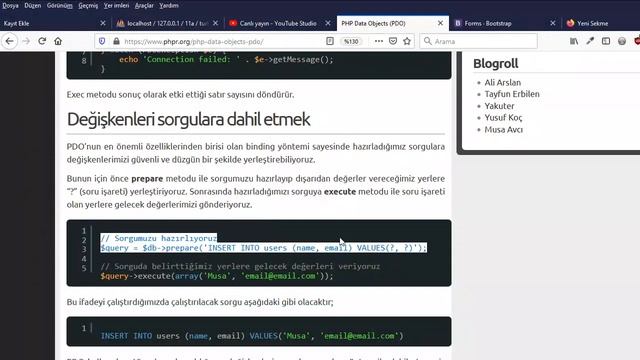Click the %130 zoom level indicator
Viewport: 640px width, 360px height.
tap(351, 41)
